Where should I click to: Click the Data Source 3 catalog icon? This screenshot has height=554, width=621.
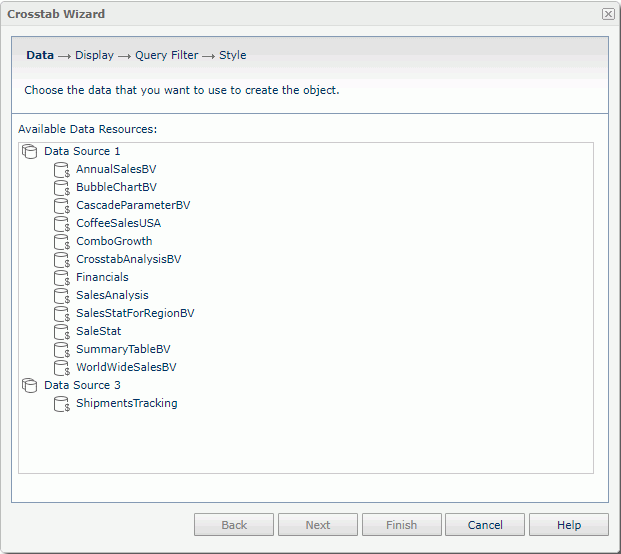(x=29, y=386)
